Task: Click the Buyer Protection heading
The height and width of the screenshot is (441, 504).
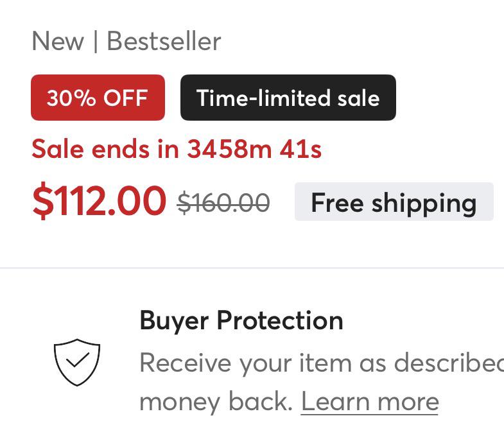Action: tap(241, 320)
